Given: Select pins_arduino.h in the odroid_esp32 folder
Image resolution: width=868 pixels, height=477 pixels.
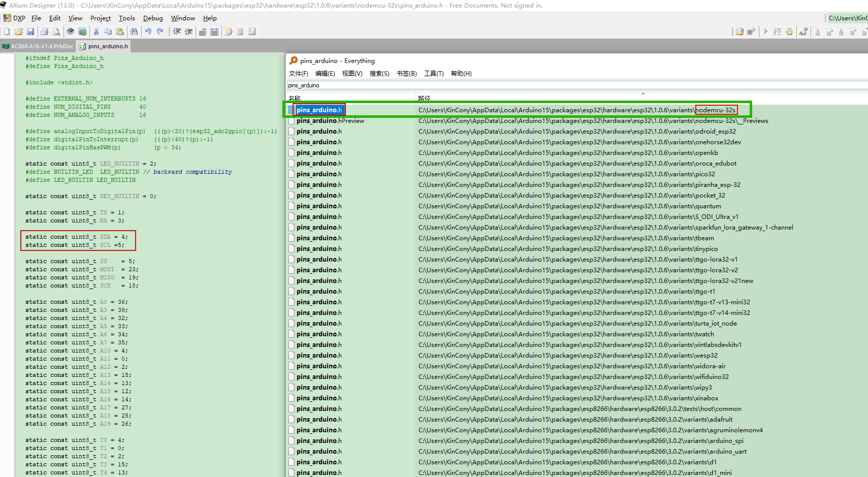Looking at the screenshot, I should click(x=319, y=132).
